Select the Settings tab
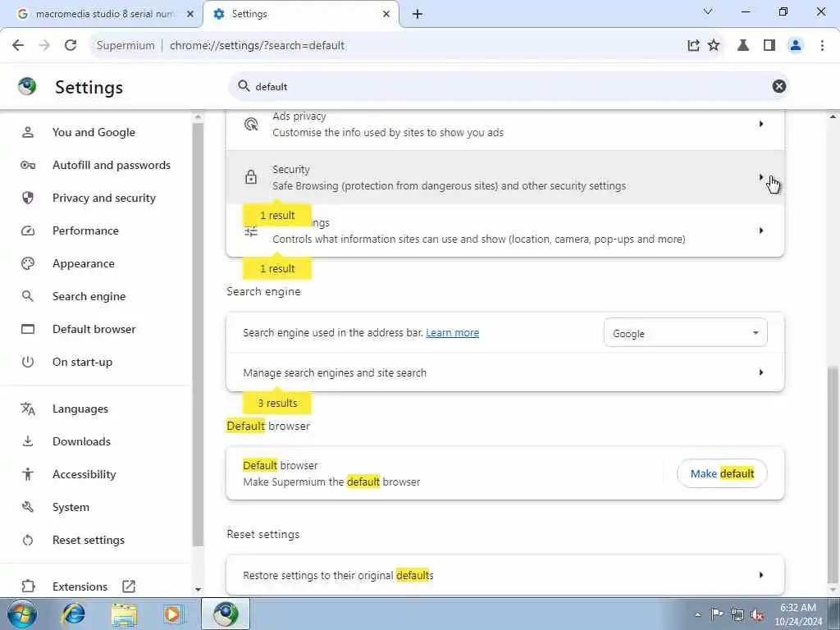This screenshot has width=840, height=630. (301, 14)
